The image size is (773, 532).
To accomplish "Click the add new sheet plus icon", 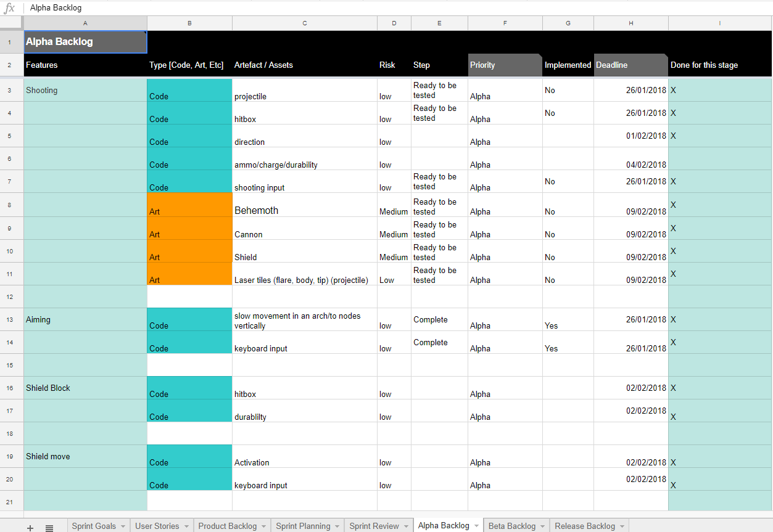I will pyautogui.click(x=30, y=527).
